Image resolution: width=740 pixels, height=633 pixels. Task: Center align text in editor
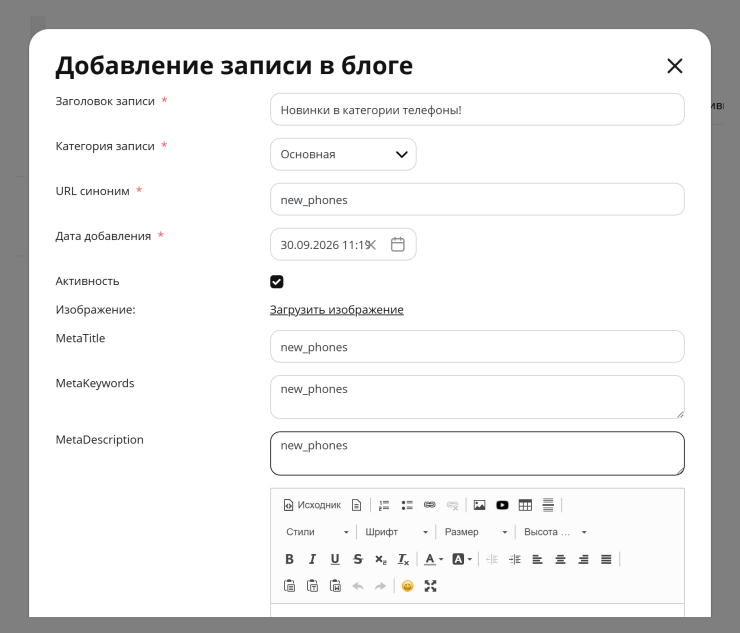(x=560, y=559)
